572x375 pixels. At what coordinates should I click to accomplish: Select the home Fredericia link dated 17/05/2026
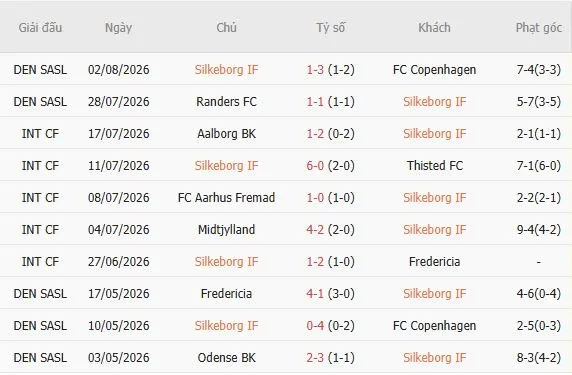click(226, 294)
